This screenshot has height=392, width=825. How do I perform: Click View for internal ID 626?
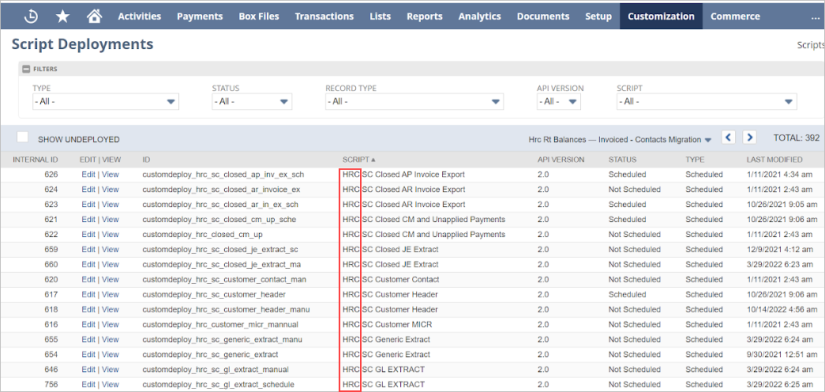110,174
